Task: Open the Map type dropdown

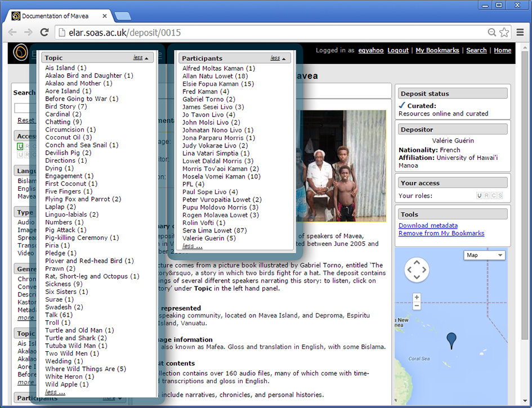Action: [484, 255]
